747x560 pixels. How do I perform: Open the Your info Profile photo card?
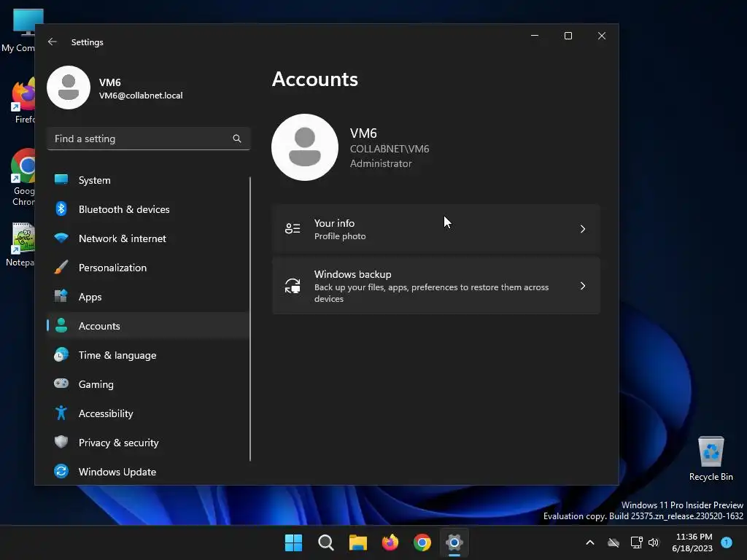click(436, 229)
